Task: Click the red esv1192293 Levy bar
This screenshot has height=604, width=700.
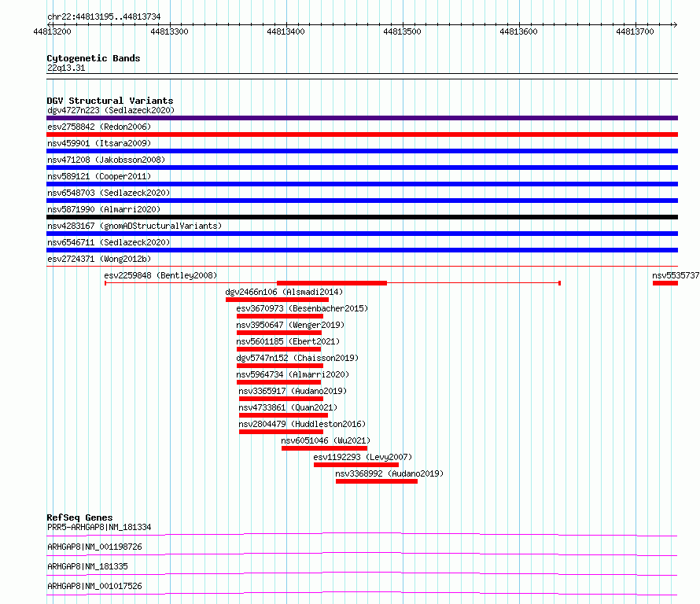Action: click(x=356, y=465)
